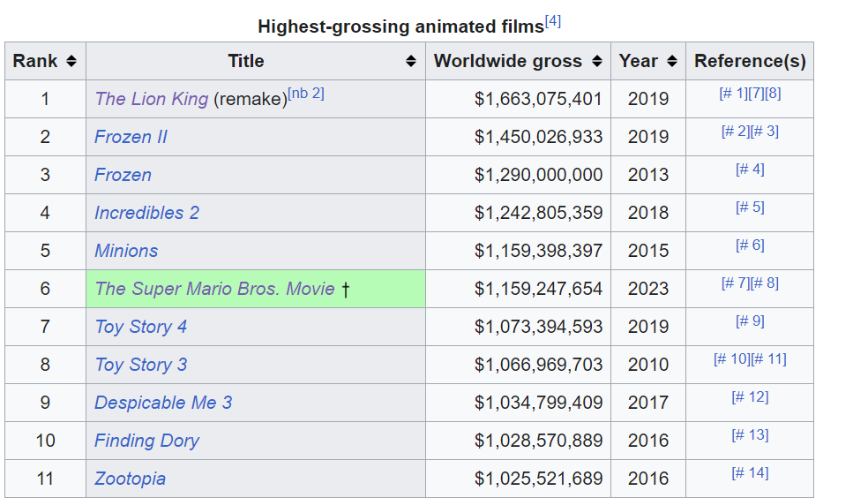
Task: Open Frozen II film link
Action: 131,137
